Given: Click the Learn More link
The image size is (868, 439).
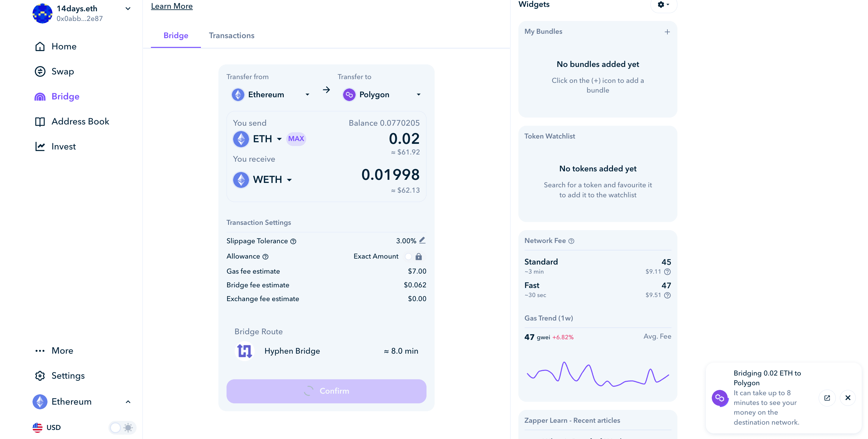Looking at the screenshot, I should [x=172, y=6].
